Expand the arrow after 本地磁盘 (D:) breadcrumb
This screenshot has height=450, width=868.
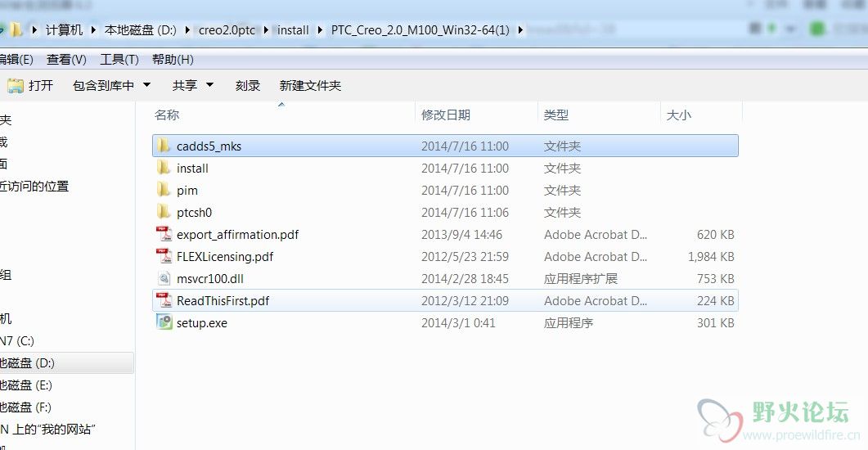(187, 30)
